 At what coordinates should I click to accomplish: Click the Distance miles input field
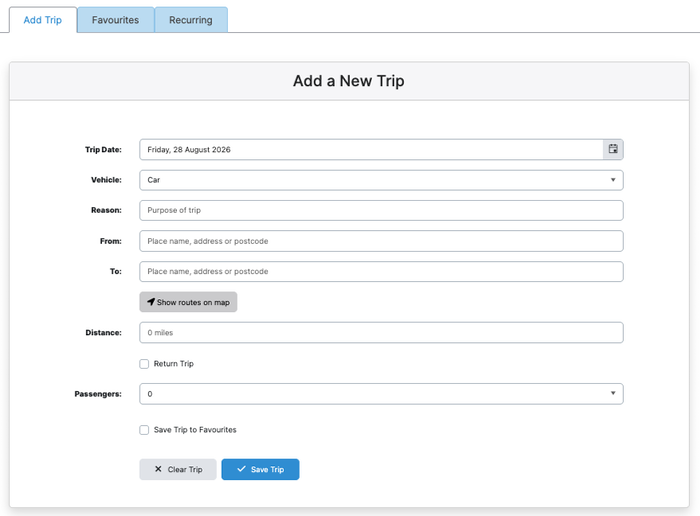tap(381, 333)
